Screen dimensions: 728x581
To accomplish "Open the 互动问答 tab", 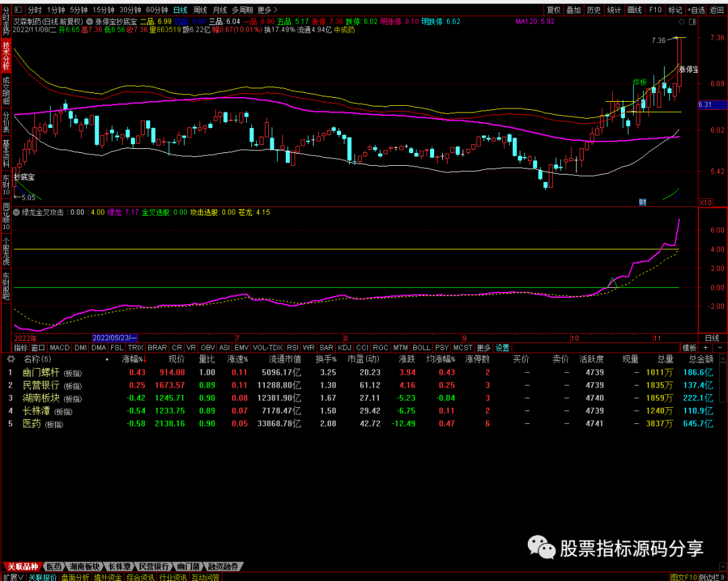I will (x=205, y=577).
